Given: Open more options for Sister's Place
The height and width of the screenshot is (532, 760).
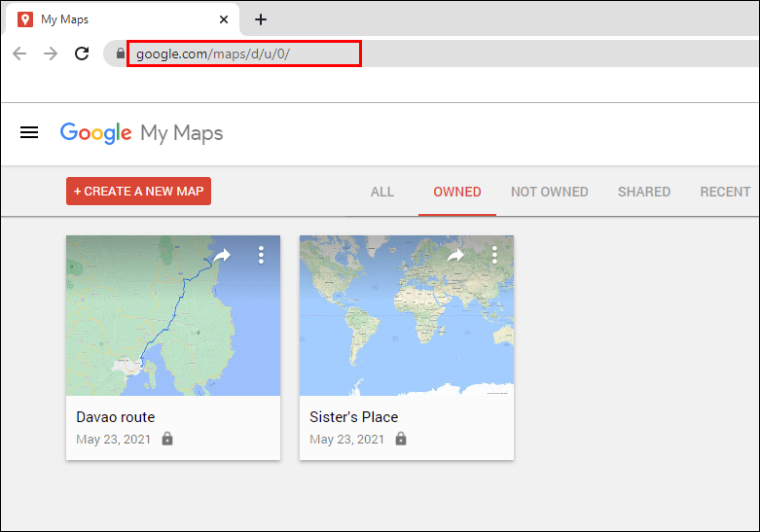Looking at the screenshot, I should pyautogui.click(x=494, y=255).
